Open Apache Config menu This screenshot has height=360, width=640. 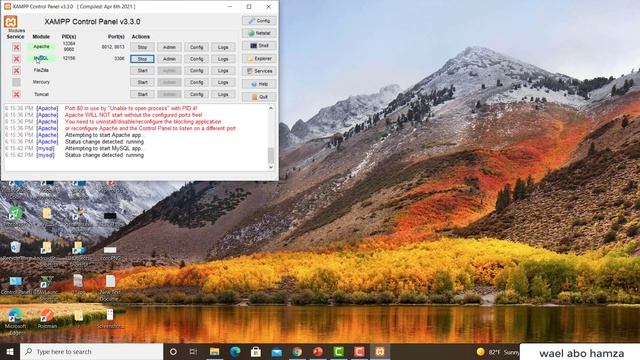click(196, 47)
